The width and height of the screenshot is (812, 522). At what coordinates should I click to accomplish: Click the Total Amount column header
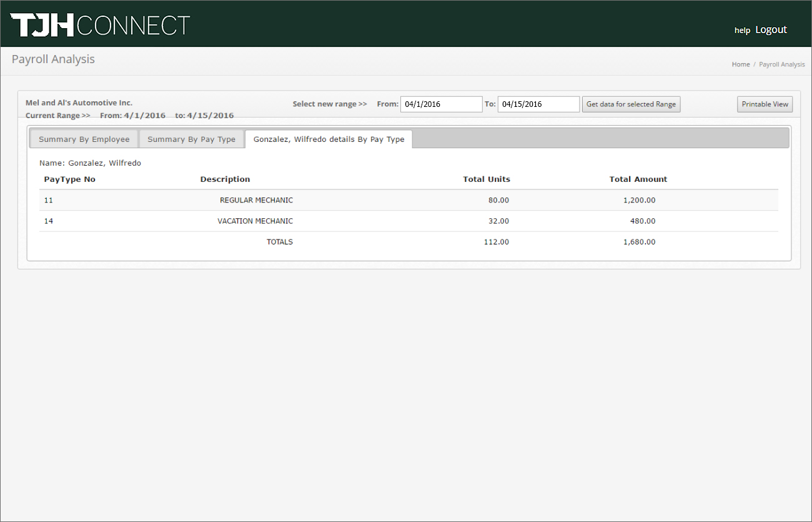638,179
